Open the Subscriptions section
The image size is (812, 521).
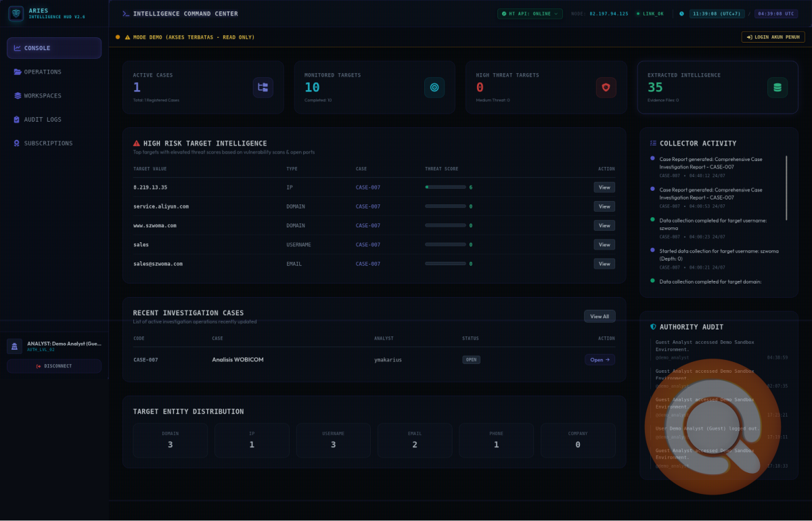click(54, 143)
